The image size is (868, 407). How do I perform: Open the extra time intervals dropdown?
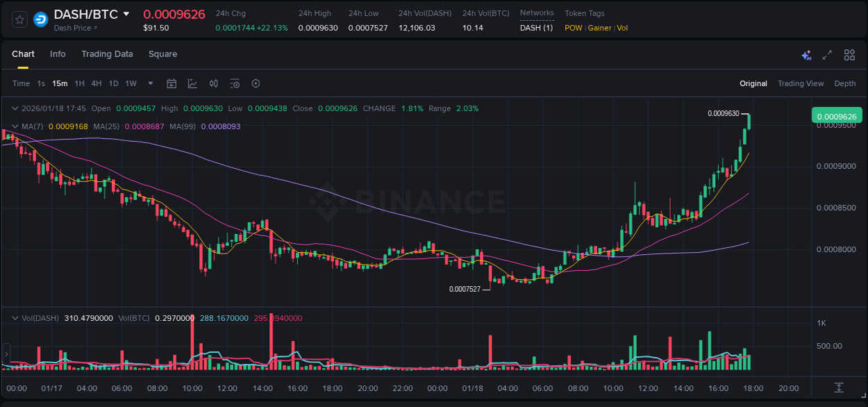point(149,83)
